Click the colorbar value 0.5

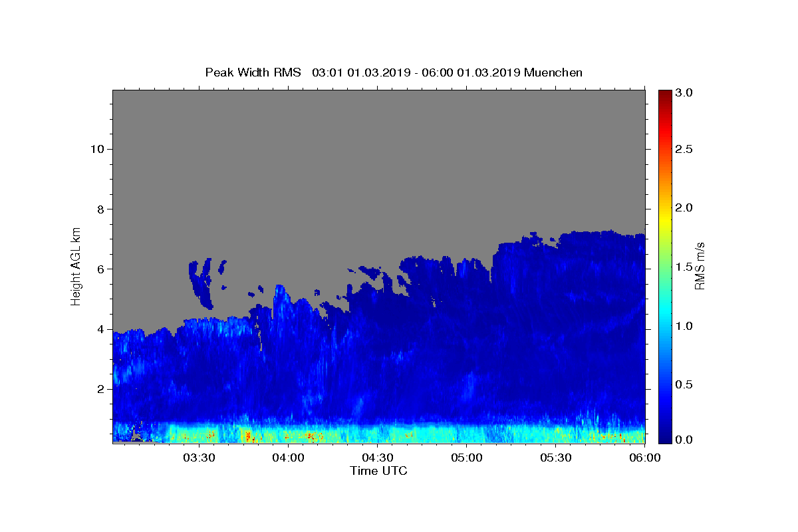pyautogui.click(x=684, y=384)
